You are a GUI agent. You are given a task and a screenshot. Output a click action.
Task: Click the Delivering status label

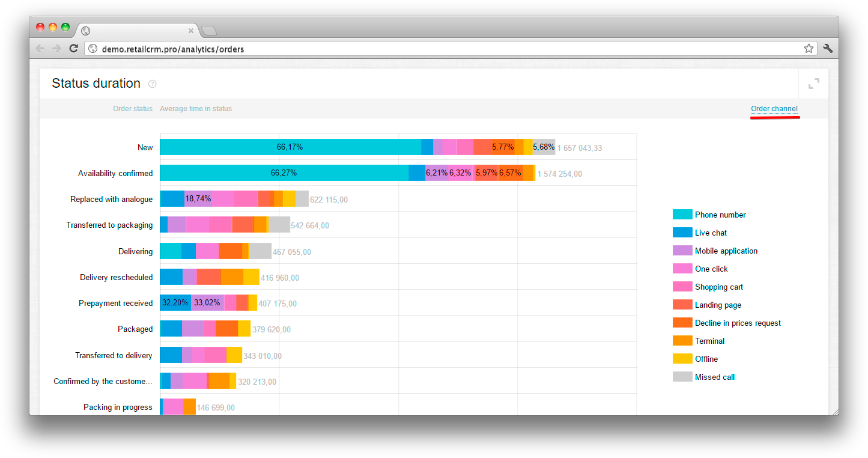click(135, 252)
